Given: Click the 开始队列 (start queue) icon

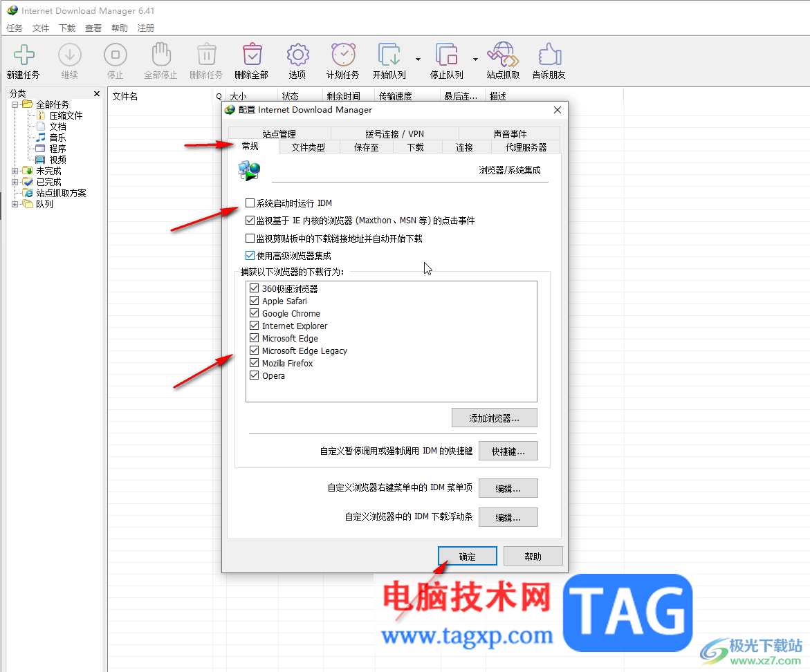Looking at the screenshot, I should pyautogui.click(x=389, y=55).
